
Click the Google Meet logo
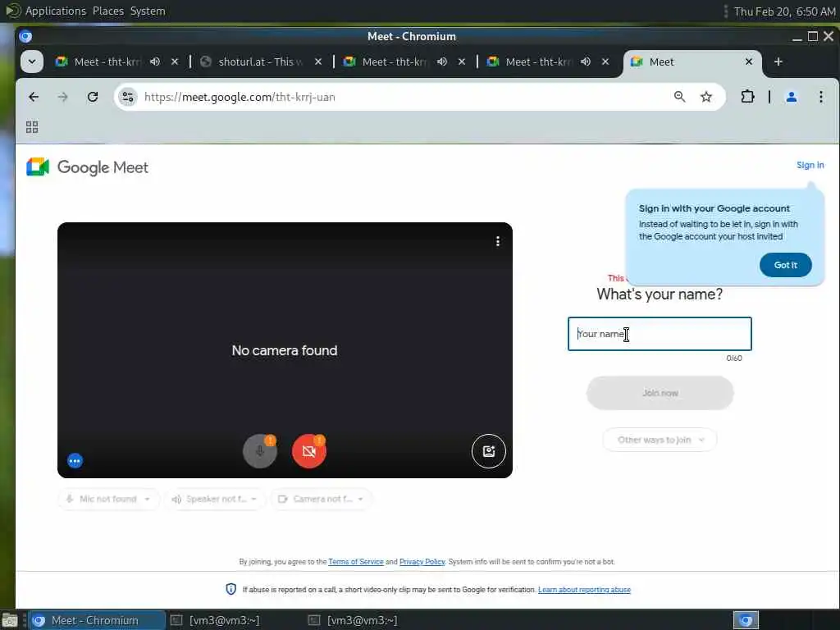click(x=87, y=167)
